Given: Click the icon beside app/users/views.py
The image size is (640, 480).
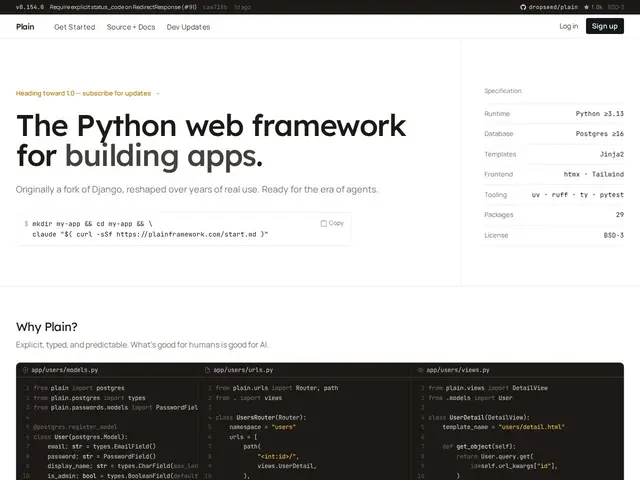Looking at the screenshot, I should (x=420, y=370).
